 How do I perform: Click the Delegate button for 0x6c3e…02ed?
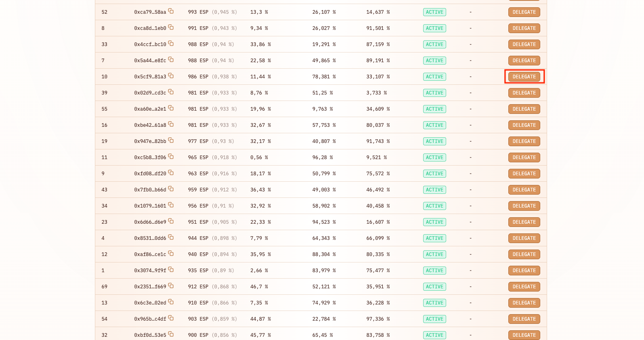pos(524,303)
